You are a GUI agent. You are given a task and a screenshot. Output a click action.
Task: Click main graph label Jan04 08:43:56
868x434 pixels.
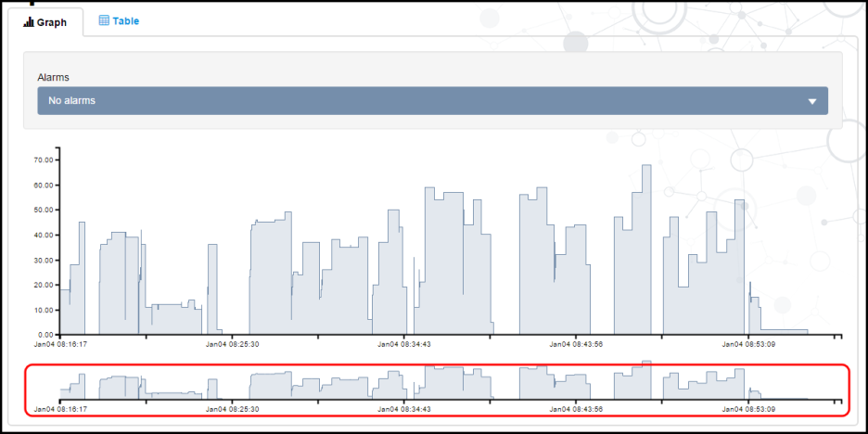click(x=576, y=344)
